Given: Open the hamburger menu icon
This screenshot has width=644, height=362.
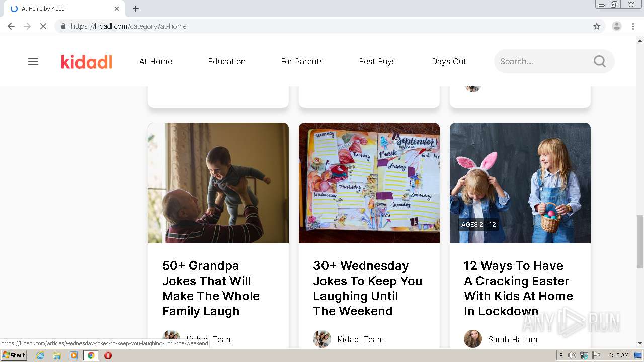Looking at the screenshot, I should click(33, 61).
